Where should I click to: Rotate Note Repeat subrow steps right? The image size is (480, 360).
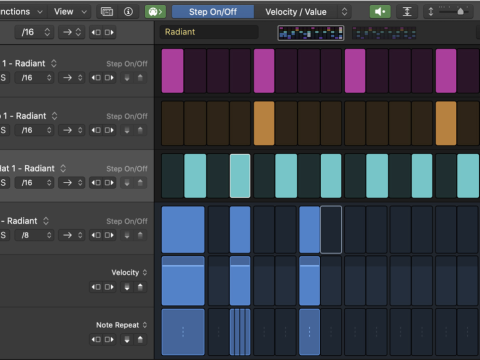pos(109,340)
